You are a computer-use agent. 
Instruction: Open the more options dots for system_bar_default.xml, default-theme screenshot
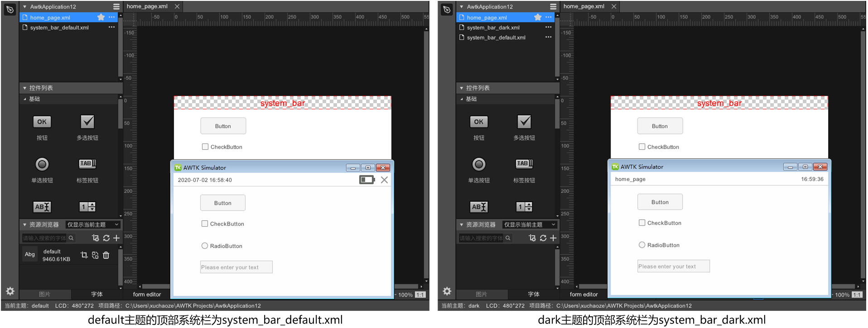(111, 27)
